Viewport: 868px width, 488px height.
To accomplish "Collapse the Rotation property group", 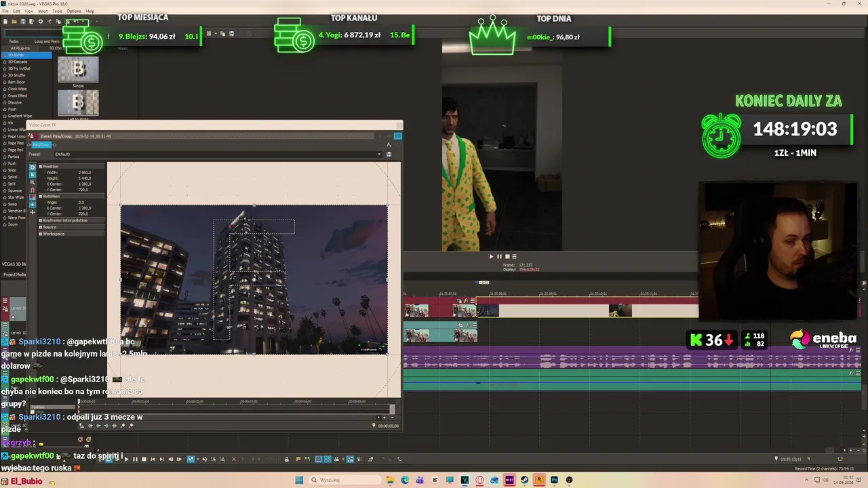I will 41,196.
